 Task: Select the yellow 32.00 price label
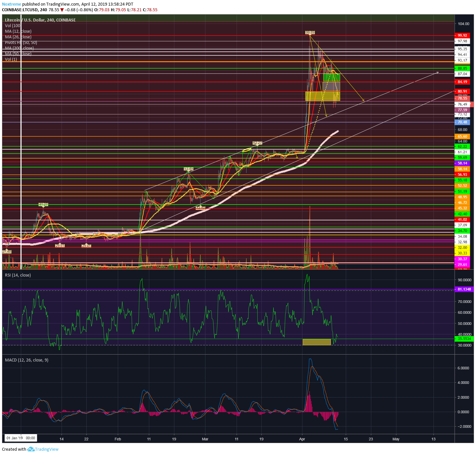[462, 247]
